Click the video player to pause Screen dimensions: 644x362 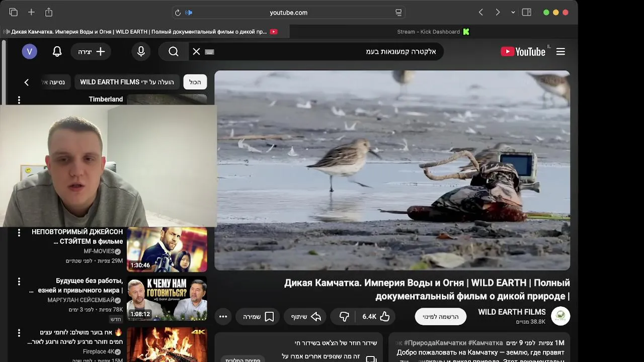(392, 170)
